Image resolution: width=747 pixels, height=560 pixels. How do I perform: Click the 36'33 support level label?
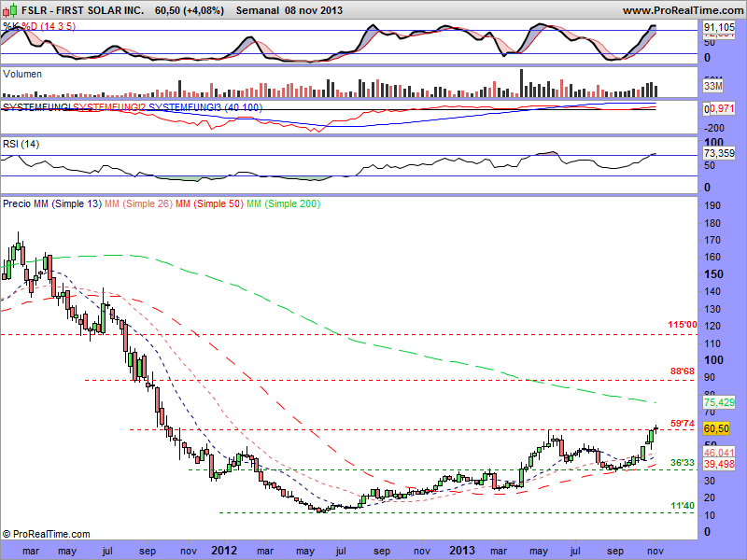[683, 462]
